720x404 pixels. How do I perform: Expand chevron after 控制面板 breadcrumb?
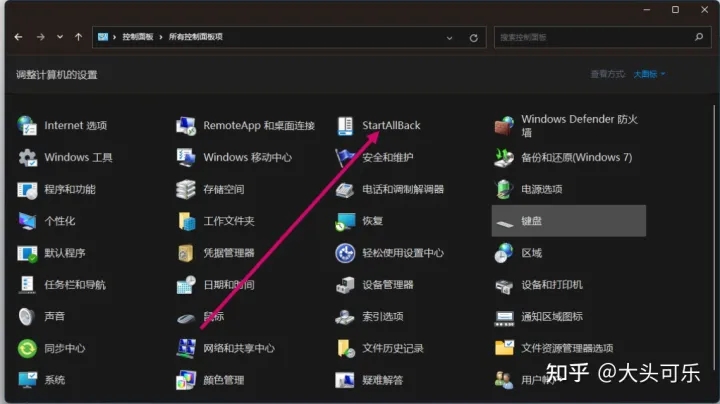161,37
